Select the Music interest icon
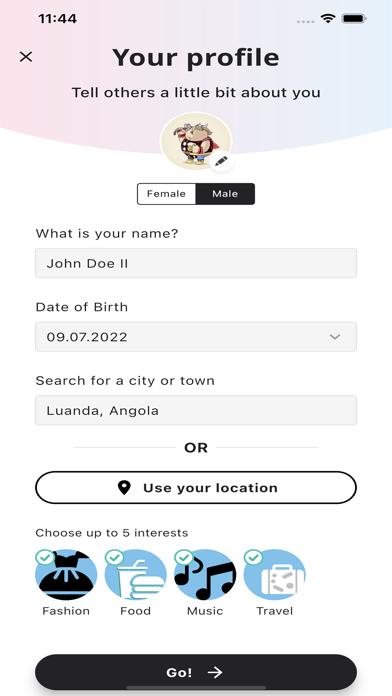The width and height of the screenshot is (392, 696). point(205,575)
